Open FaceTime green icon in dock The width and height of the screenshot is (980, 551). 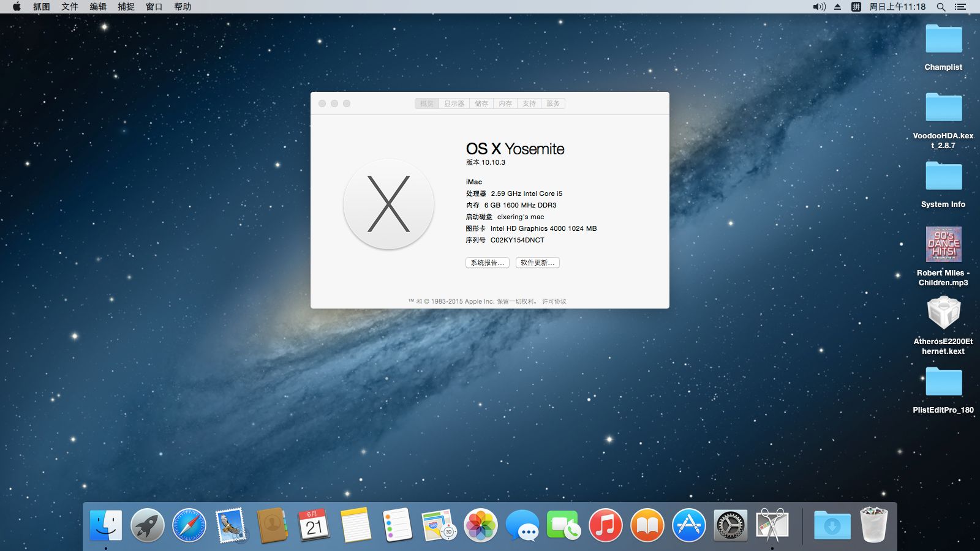tap(564, 525)
